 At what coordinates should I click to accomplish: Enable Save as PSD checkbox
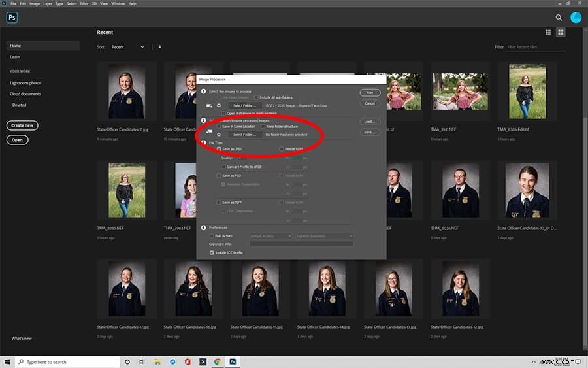[x=219, y=176]
